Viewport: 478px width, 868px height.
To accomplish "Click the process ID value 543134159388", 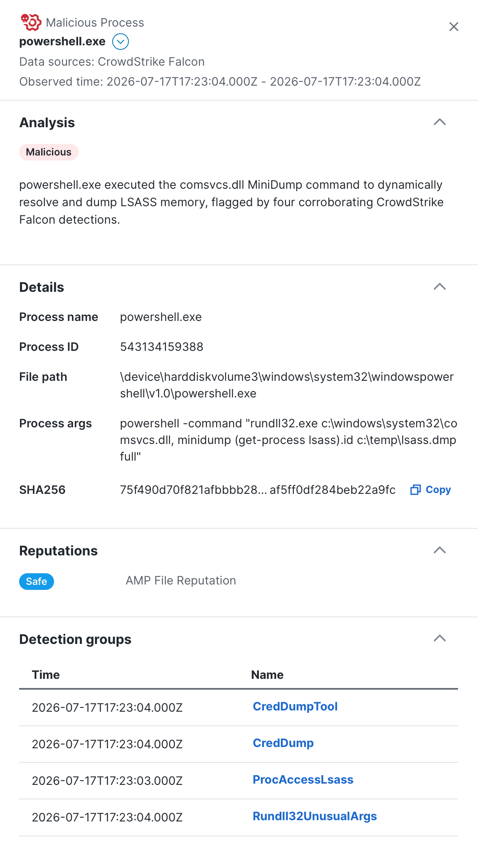I will pos(162,347).
